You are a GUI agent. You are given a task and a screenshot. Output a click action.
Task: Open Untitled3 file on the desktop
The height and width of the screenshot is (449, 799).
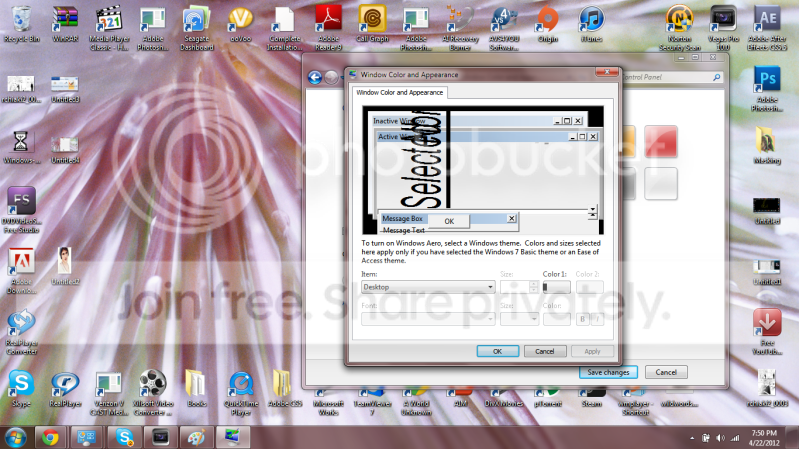65,89
